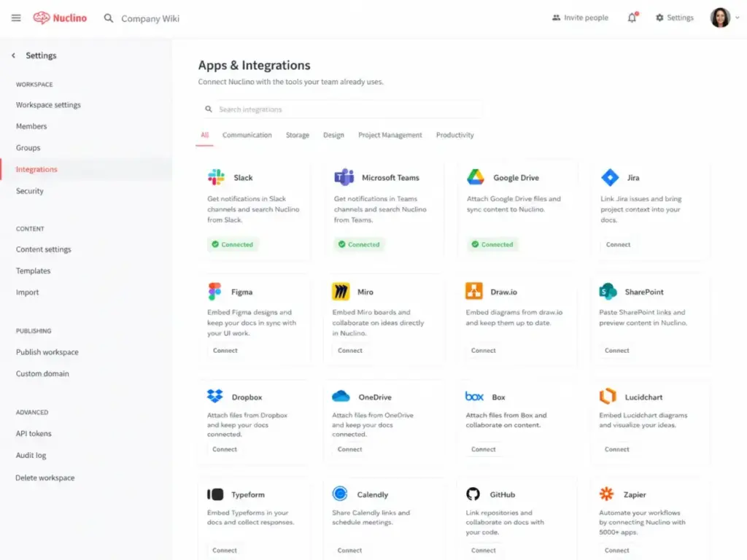Connect the Lucidchart integration
The height and width of the screenshot is (560, 747).
coord(617,449)
